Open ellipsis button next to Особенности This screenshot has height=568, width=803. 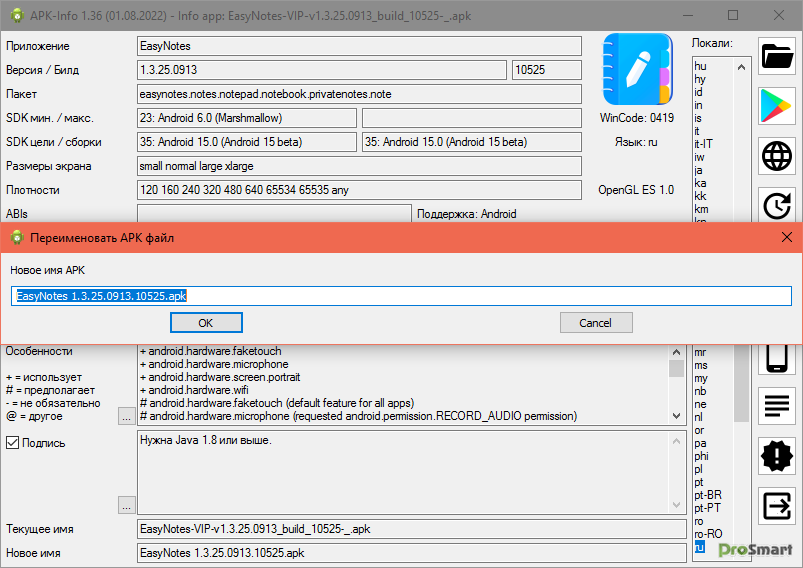(x=127, y=416)
